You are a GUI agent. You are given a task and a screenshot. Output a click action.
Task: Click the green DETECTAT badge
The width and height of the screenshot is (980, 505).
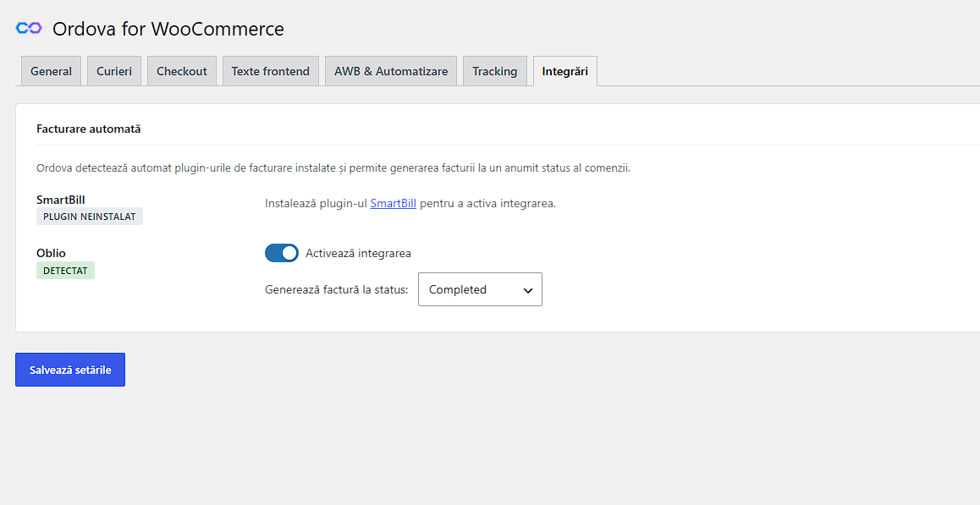(66, 271)
